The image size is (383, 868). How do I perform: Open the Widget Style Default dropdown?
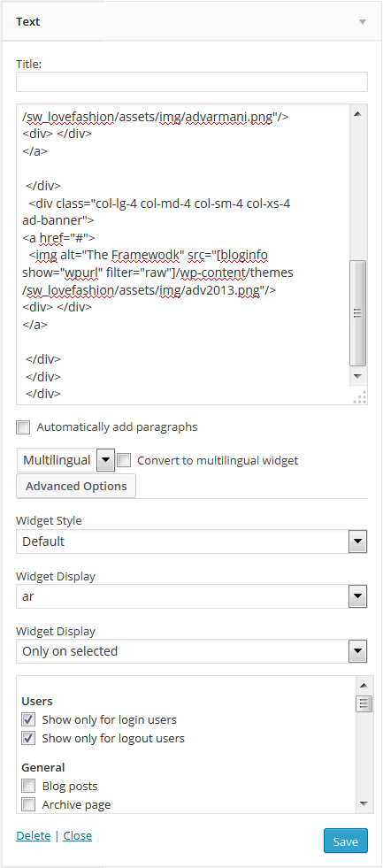point(191,542)
